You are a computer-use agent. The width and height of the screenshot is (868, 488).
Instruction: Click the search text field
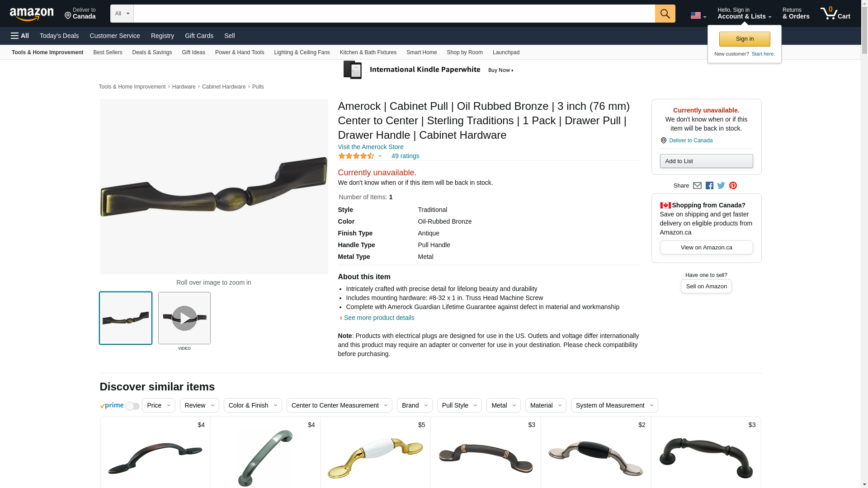394,14
